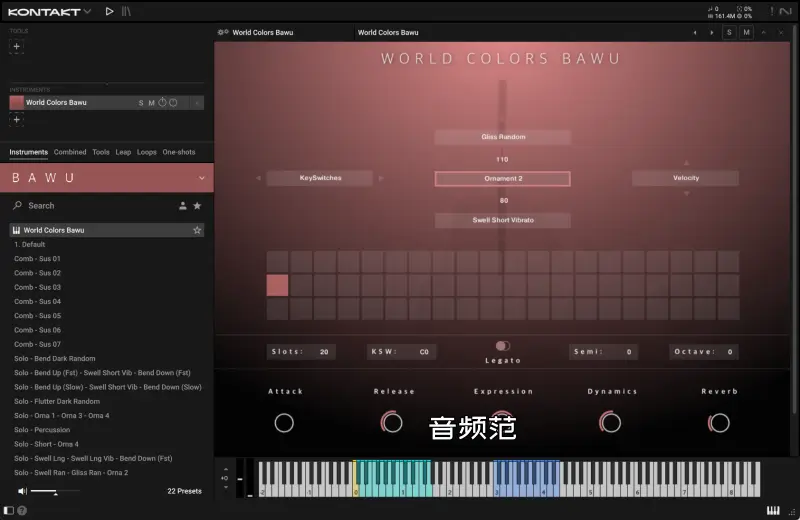This screenshot has height=520, width=800.
Task: Toggle the keyboard icon at bottom right
Action: point(773,511)
